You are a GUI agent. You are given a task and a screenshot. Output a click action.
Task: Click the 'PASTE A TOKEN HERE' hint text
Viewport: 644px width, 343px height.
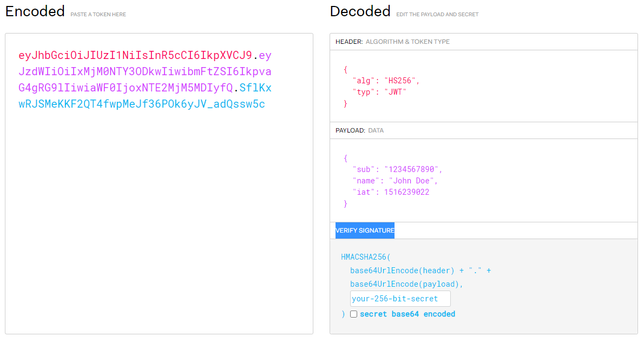(x=98, y=15)
